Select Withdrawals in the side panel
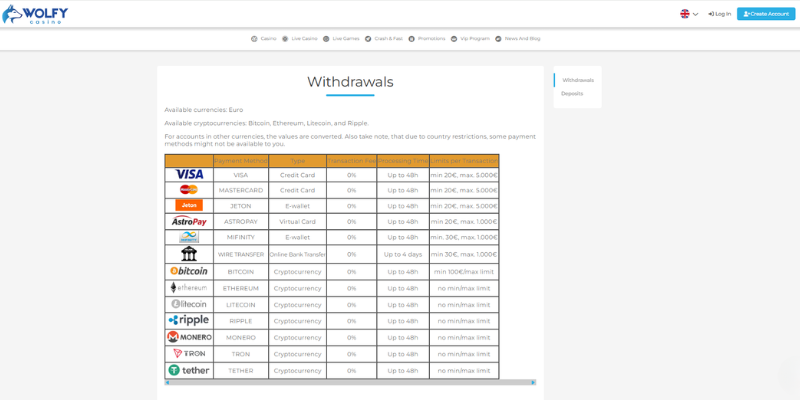Image resolution: width=800 pixels, height=400 pixels. 578,80
